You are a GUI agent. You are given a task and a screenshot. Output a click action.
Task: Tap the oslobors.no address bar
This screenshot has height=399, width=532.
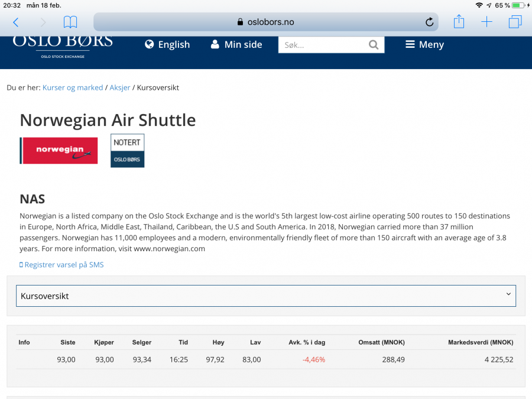[x=265, y=22]
